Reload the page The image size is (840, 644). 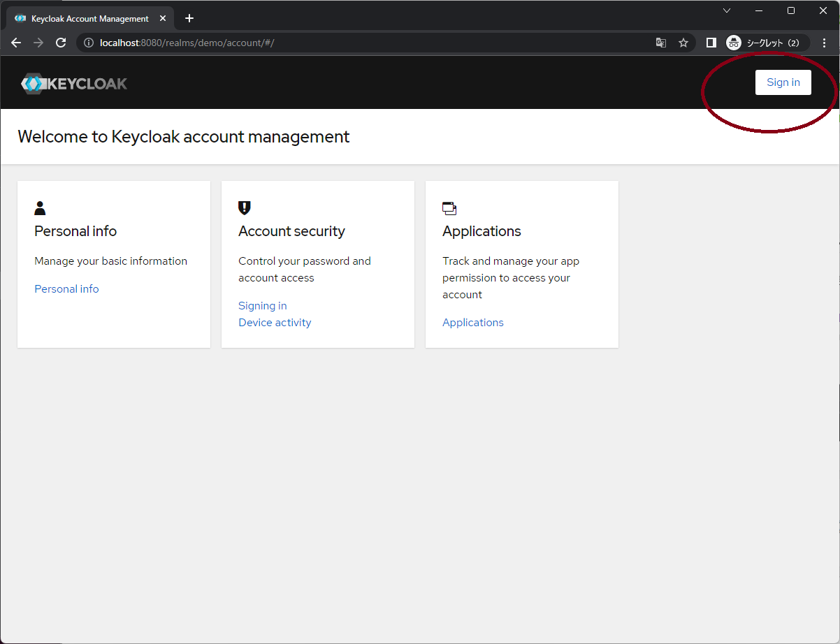60,43
